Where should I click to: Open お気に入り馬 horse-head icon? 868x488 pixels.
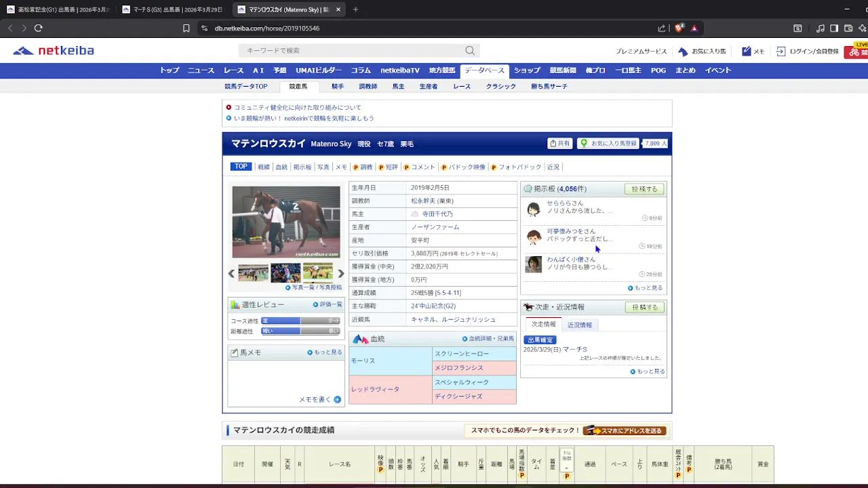pyautogui.click(x=683, y=52)
